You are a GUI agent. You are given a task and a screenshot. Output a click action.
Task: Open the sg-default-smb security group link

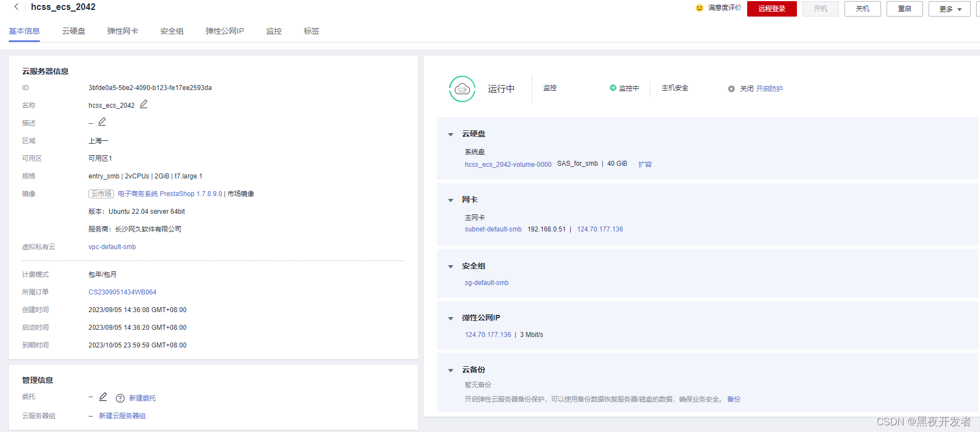coord(487,283)
